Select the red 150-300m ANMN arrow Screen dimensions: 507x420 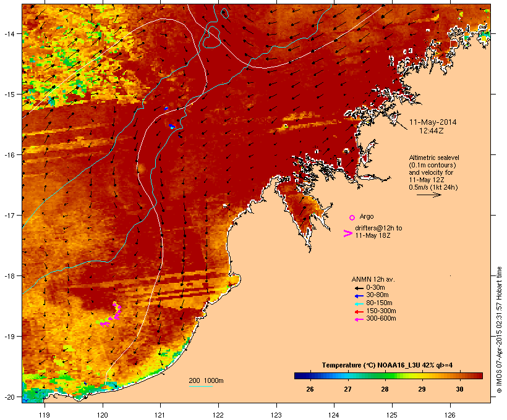pyautogui.click(x=359, y=312)
